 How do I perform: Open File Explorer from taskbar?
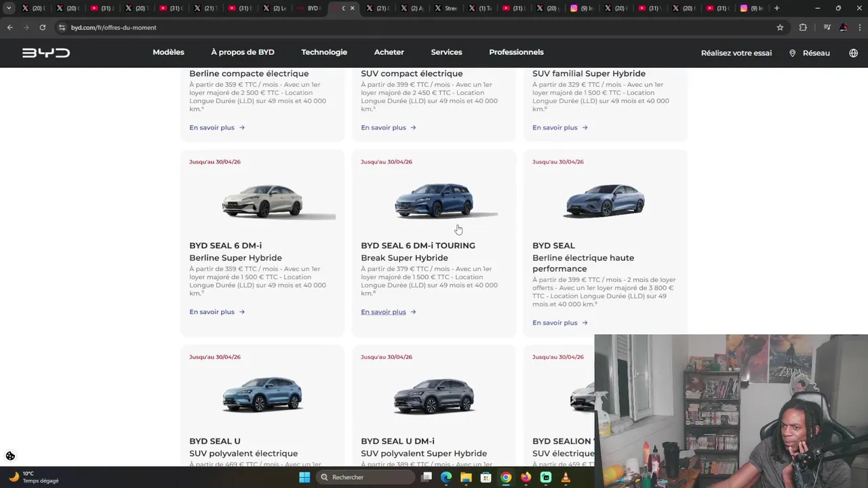(466, 477)
